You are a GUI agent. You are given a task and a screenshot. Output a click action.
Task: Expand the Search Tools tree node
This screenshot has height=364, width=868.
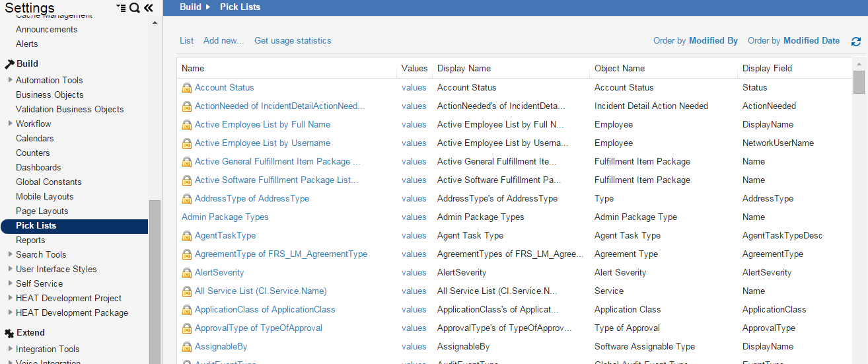10,254
